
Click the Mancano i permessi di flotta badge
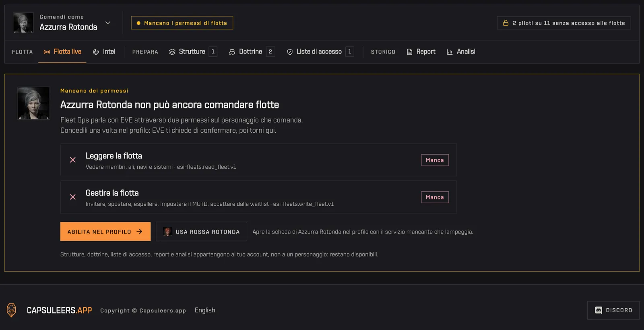pos(182,23)
